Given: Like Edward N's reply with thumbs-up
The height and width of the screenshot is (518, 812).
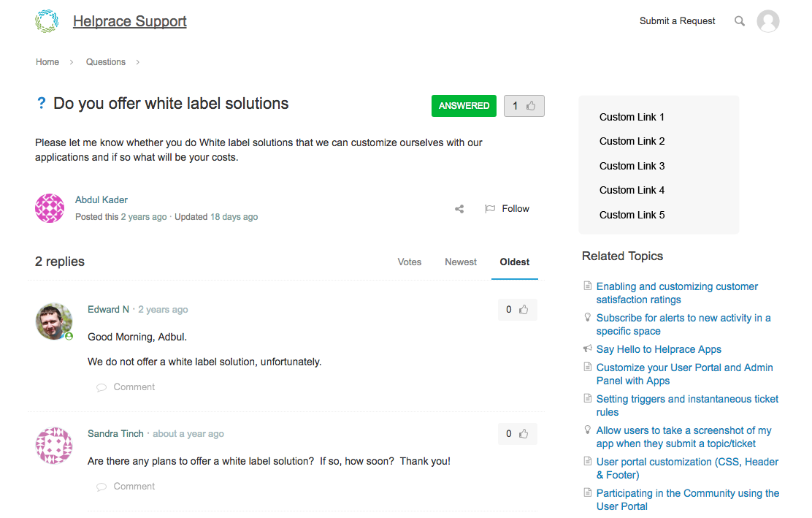Looking at the screenshot, I should point(517,310).
